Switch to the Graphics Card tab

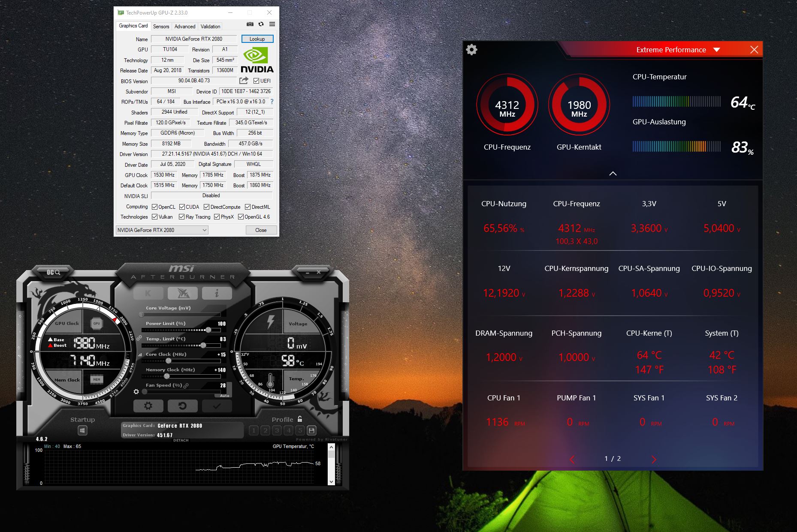pos(133,26)
